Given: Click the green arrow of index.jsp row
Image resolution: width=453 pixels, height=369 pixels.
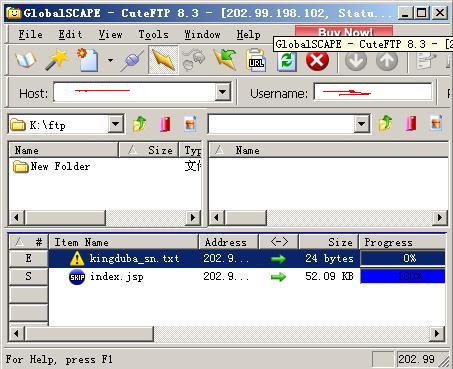Looking at the screenshot, I should coord(278,277).
